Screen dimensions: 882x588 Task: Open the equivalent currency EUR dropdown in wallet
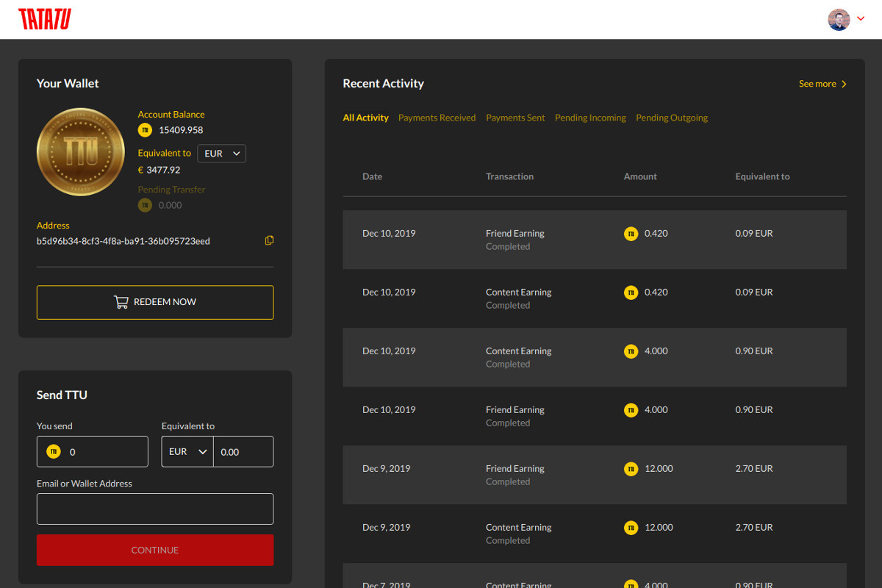(x=221, y=154)
